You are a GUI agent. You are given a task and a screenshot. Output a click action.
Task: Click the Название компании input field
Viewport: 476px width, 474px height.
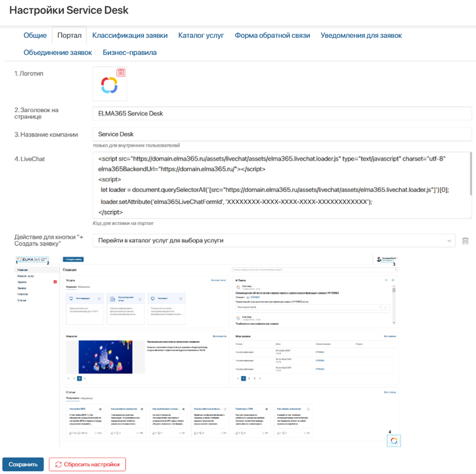coord(282,134)
